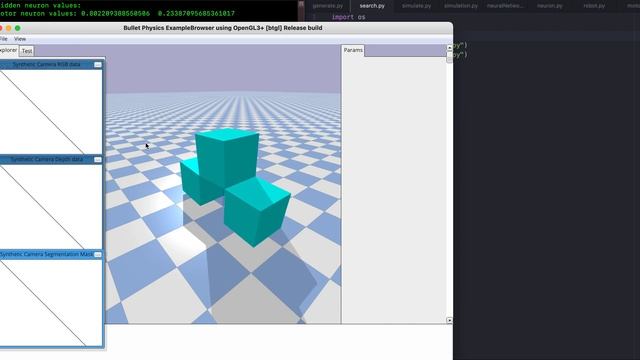640x360 pixels.
Task: Open the generate.py editor tab
Action: point(328,6)
